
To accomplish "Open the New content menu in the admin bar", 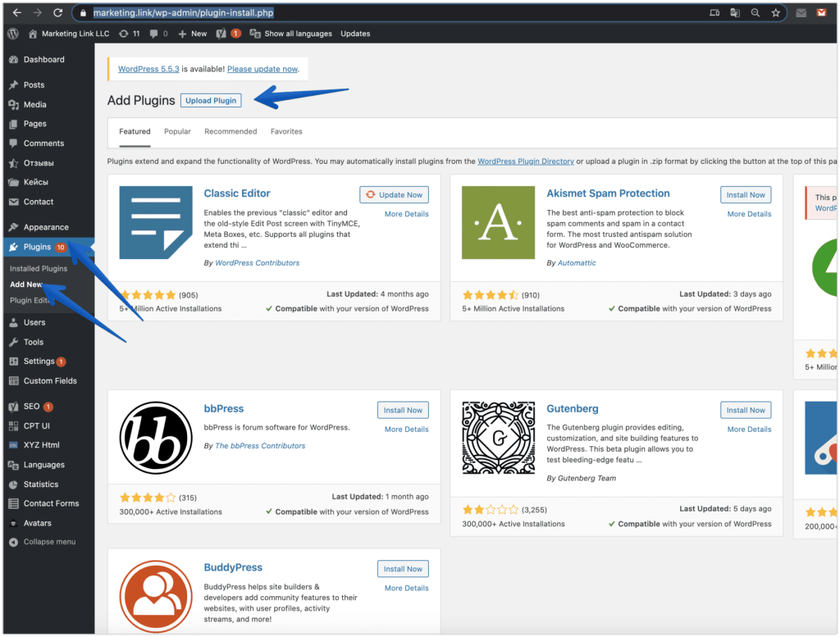I will click(x=191, y=34).
